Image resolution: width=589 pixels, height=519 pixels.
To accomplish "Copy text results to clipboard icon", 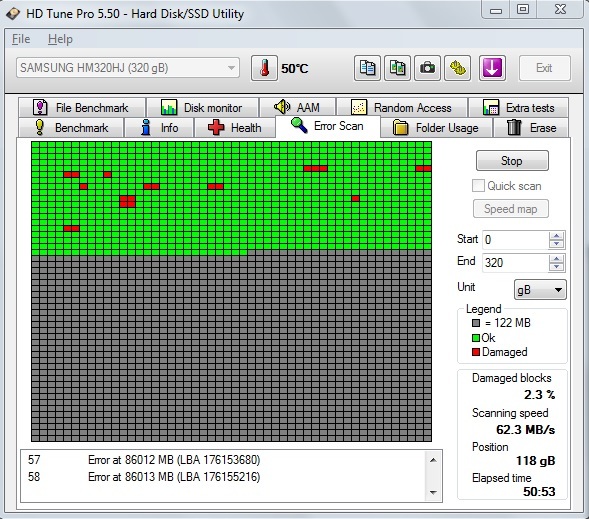I will click(367, 68).
